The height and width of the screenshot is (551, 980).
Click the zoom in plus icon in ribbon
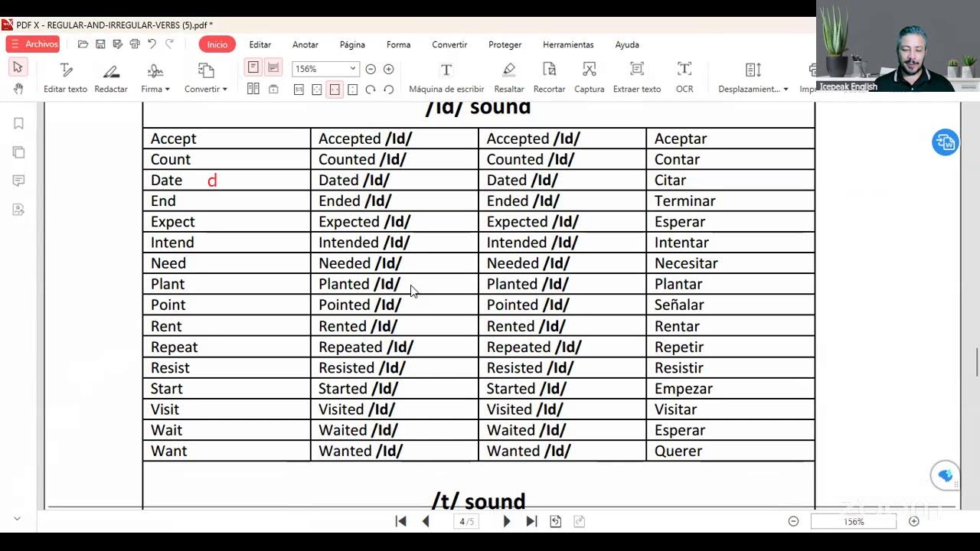389,69
